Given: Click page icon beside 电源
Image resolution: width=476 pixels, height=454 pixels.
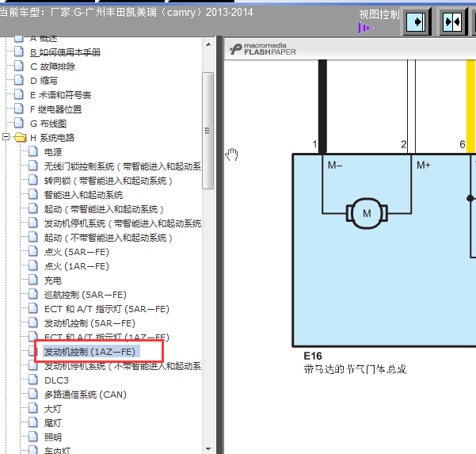Looking at the screenshot, I should pyautogui.click(x=32, y=151).
